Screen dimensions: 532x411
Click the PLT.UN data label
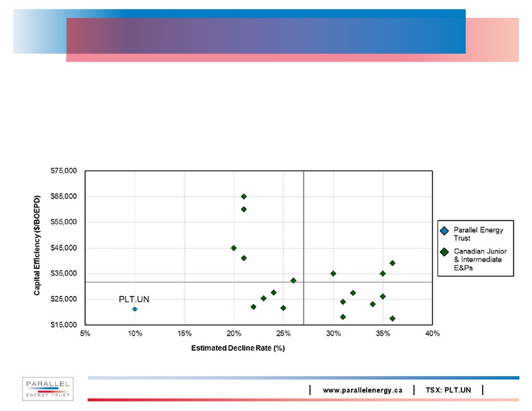(134, 299)
